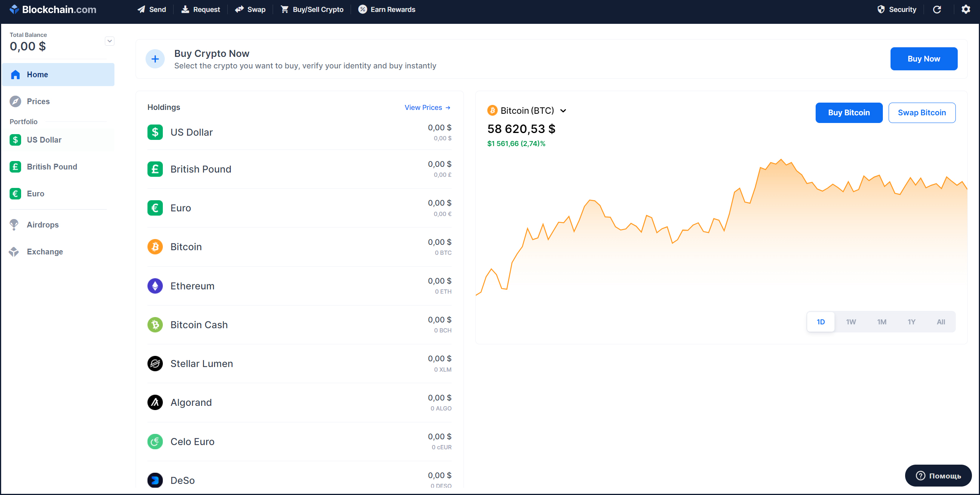Click the Swap Bitcoin button
This screenshot has width=980, height=495.
[922, 113]
